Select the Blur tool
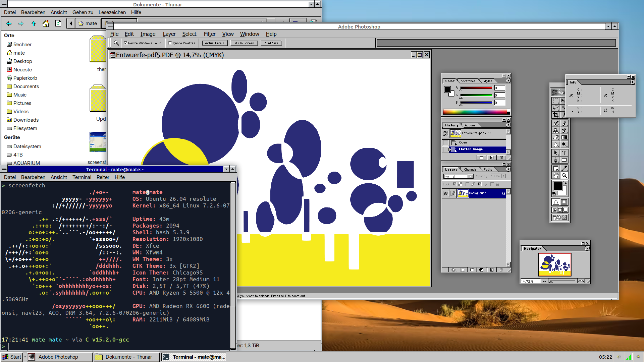Viewport: 644px width, 362px height. [556, 144]
